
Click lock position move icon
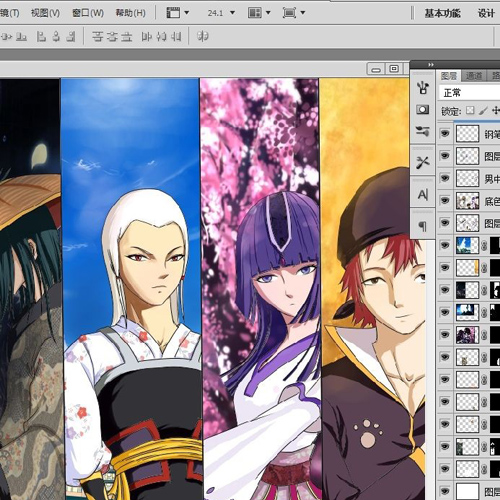(x=496, y=110)
